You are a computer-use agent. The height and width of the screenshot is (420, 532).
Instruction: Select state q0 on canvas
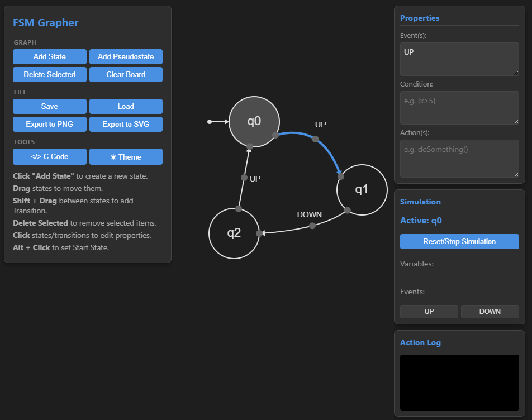pos(254,121)
